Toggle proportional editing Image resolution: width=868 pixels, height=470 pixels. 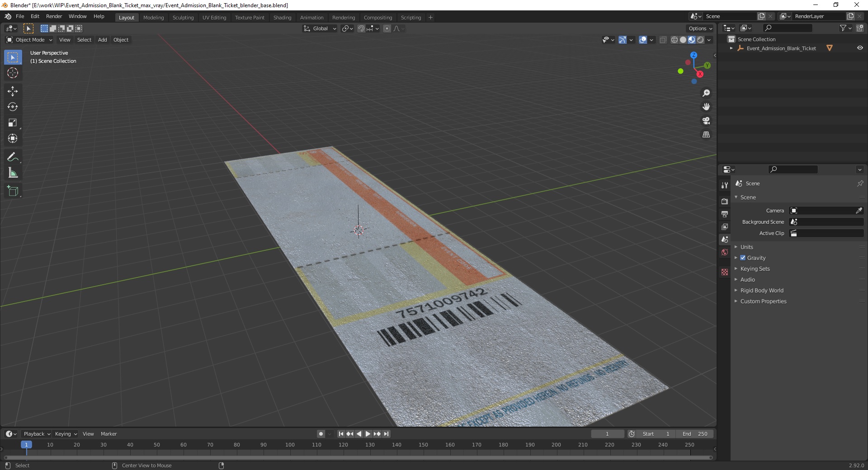click(387, 28)
